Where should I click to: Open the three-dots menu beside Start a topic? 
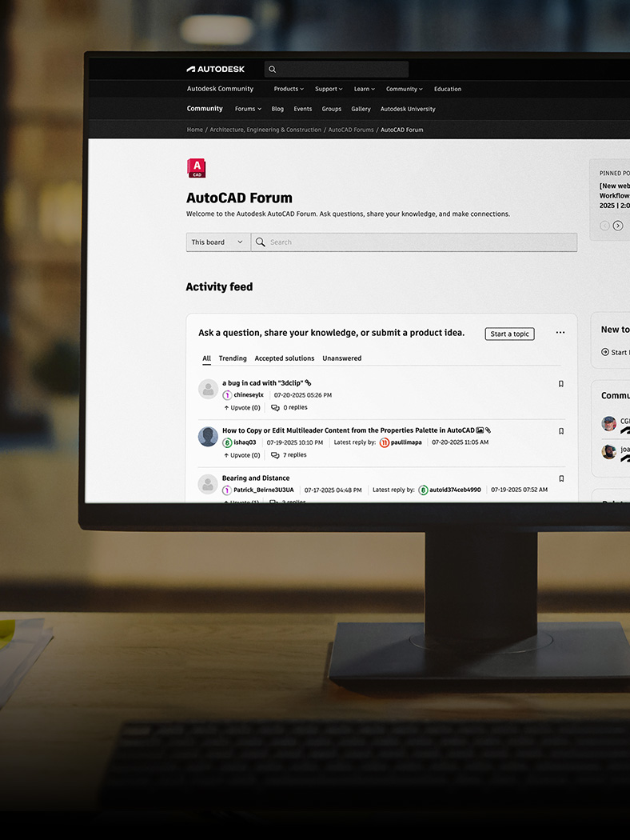(560, 333)
